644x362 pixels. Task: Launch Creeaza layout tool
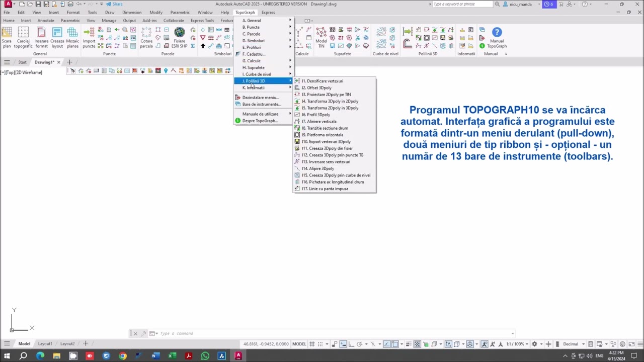click(57, 38)
